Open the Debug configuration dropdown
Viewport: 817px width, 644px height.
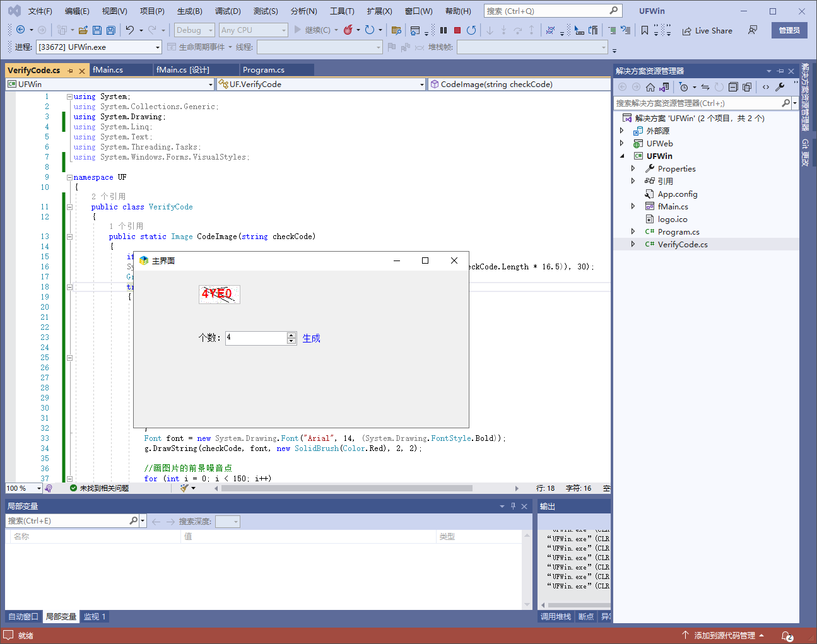coord(194,30)
